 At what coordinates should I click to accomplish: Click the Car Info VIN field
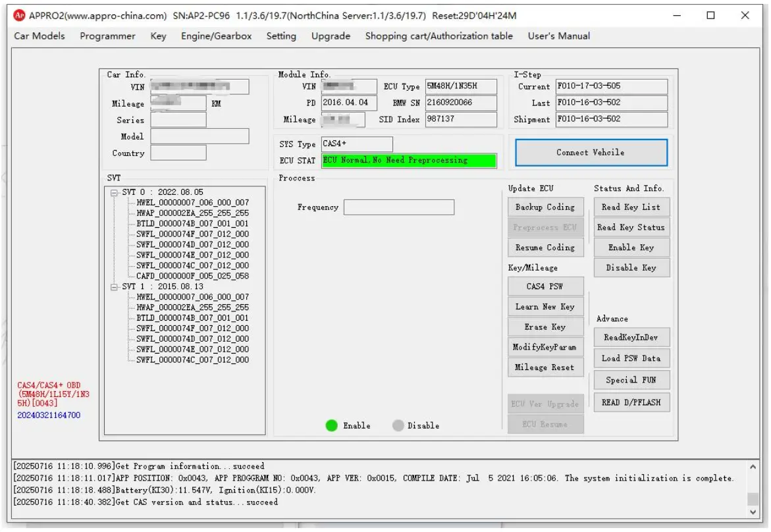[199, 86]
